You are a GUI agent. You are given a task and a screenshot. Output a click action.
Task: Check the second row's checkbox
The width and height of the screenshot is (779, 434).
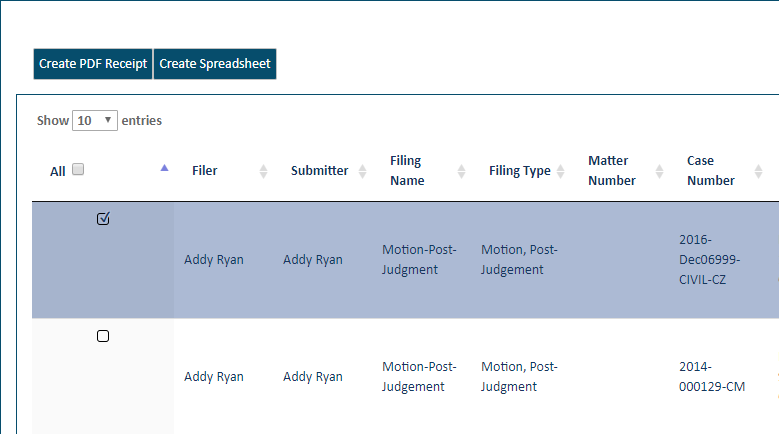click(103, 336)
